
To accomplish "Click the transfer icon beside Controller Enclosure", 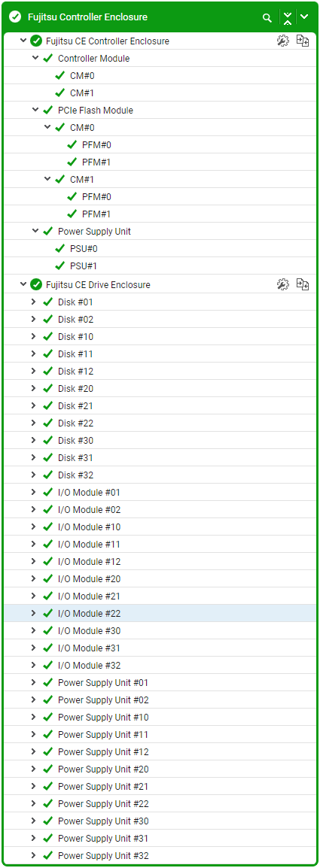I will [x=302, y=41].
